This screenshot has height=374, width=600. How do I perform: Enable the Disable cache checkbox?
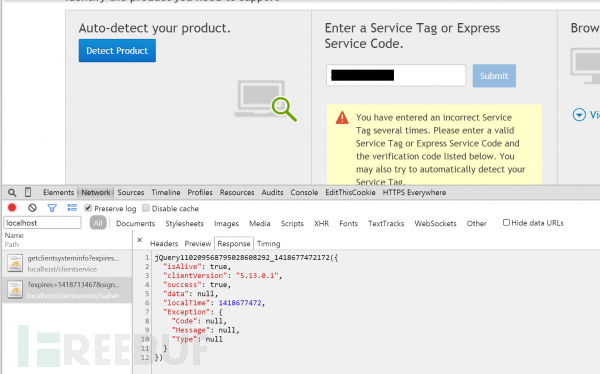[145, 208]
